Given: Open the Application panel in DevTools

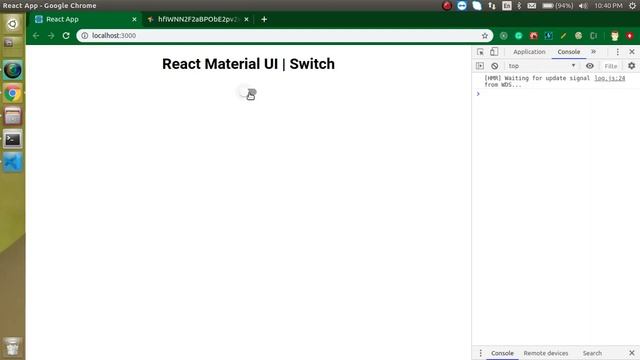Looking at the screenshot, I should pos(529,52).
